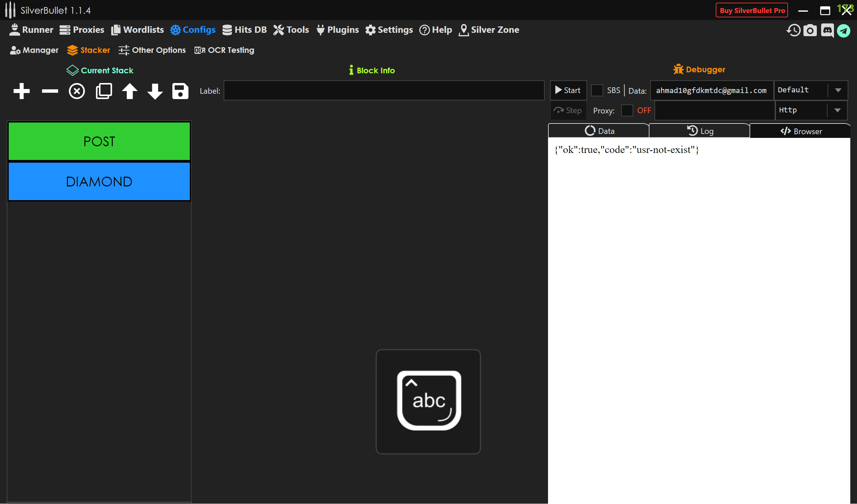Viewport: 857px width, 504px height.
Task: Click the circled X icon to clear the stack
Action: pyautogui.click(x=77, y=91)
